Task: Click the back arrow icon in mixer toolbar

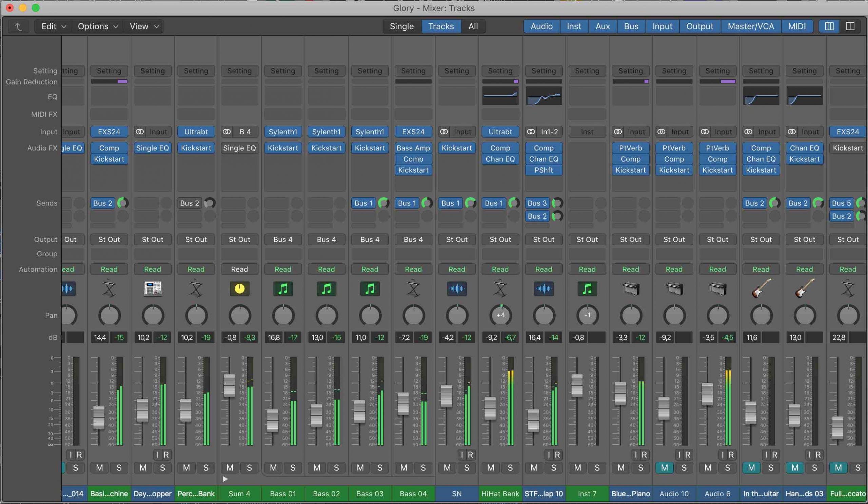Action: pyautogui.click(x=18, y=26)
